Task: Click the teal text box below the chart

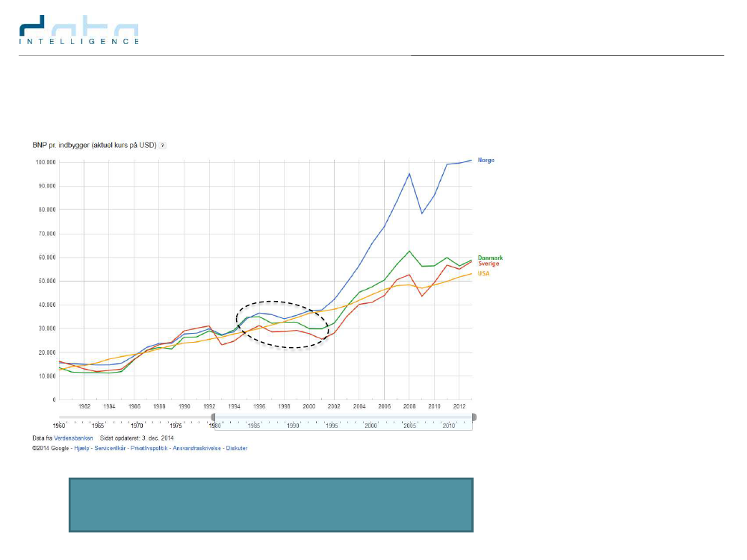Action: [x=270, y=505]
